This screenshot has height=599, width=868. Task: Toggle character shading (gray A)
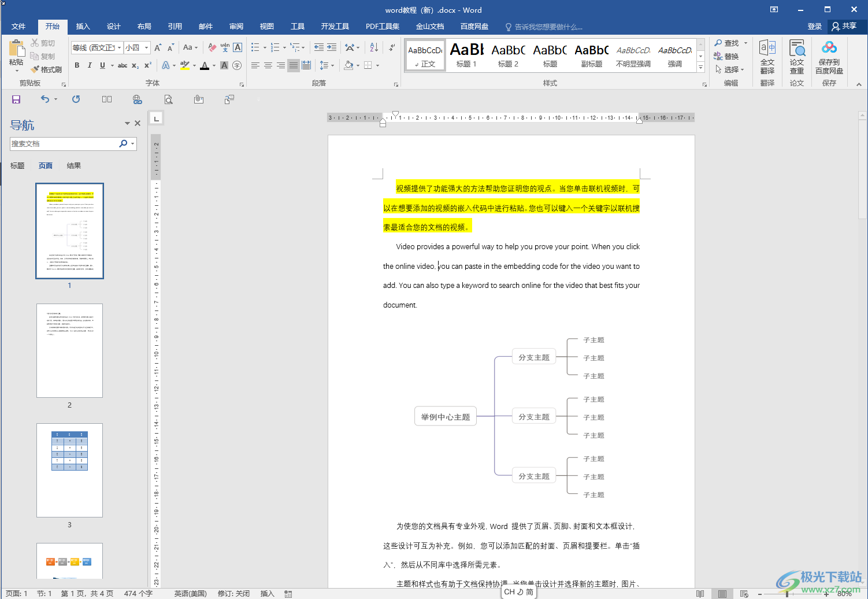[x=224, y=65]
